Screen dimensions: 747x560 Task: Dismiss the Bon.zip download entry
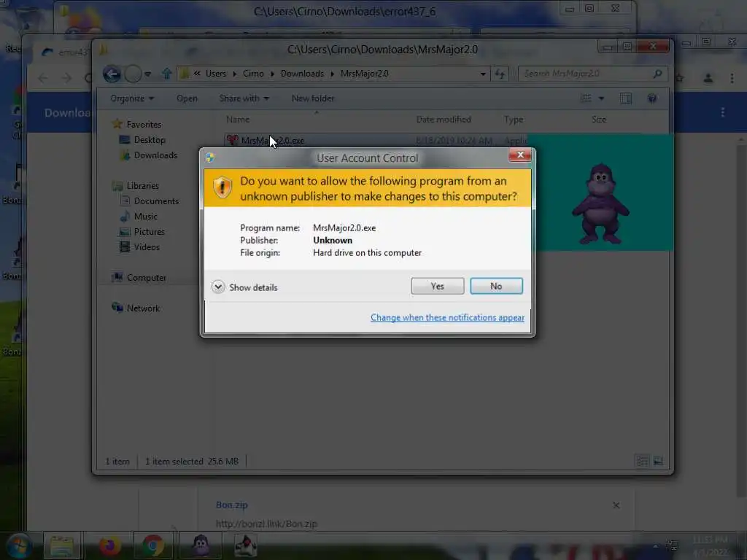[x=616, y=505]
